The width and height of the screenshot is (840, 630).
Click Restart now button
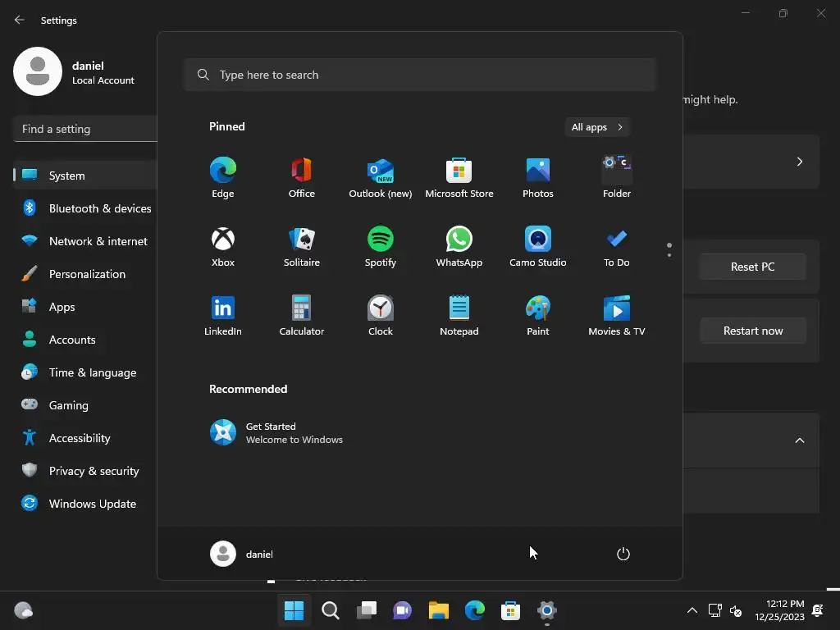753,331
